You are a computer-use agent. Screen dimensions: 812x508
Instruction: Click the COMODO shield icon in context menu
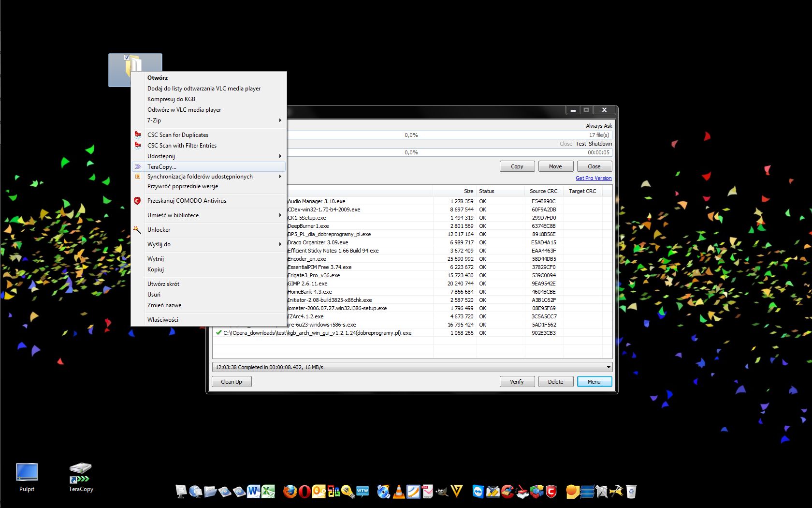[x=137, y=200]
